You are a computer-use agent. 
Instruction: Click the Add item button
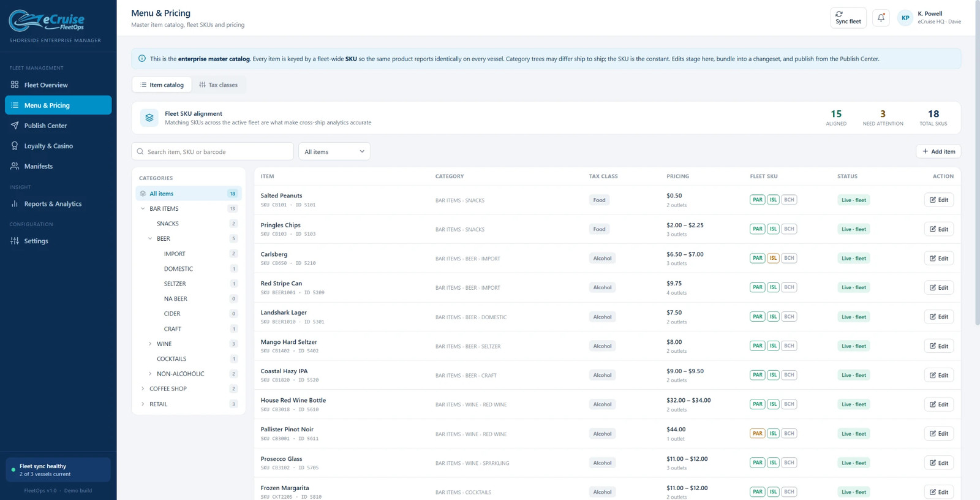pyautogui.click(x=938, y=151)
